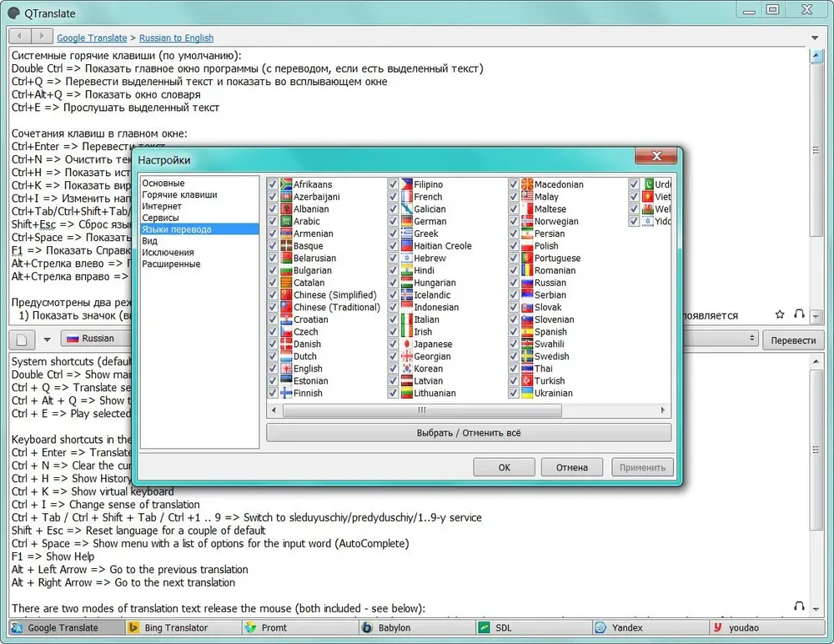
Task: Disable the Ukrainian language checkbox
Action: (x=513, y=393)
